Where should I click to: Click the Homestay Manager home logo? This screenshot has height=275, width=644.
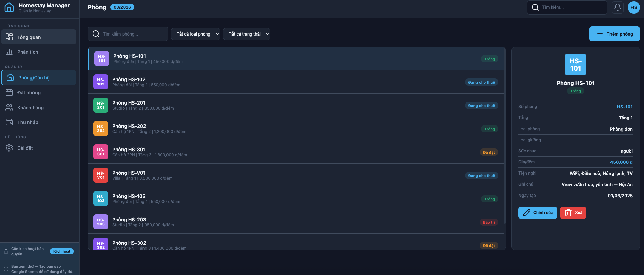(x=9, y=7)
